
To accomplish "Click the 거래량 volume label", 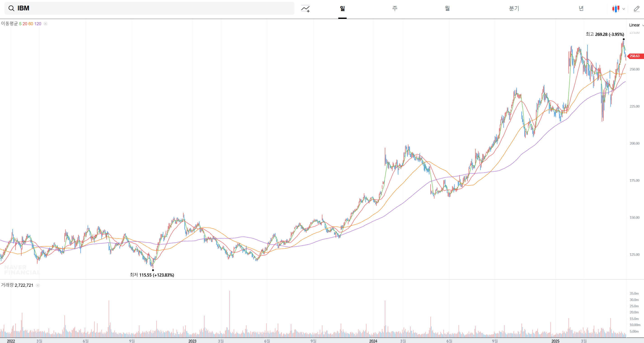I will [7, 285].
